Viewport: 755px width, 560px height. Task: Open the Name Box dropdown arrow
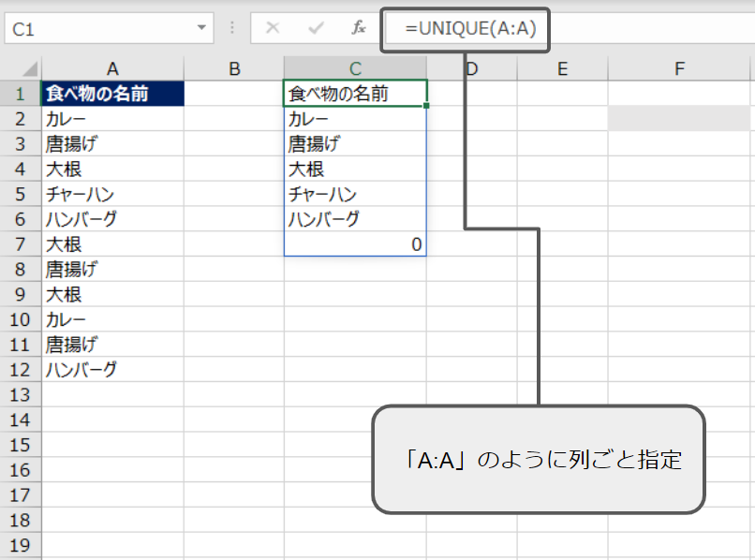(201, 28)
